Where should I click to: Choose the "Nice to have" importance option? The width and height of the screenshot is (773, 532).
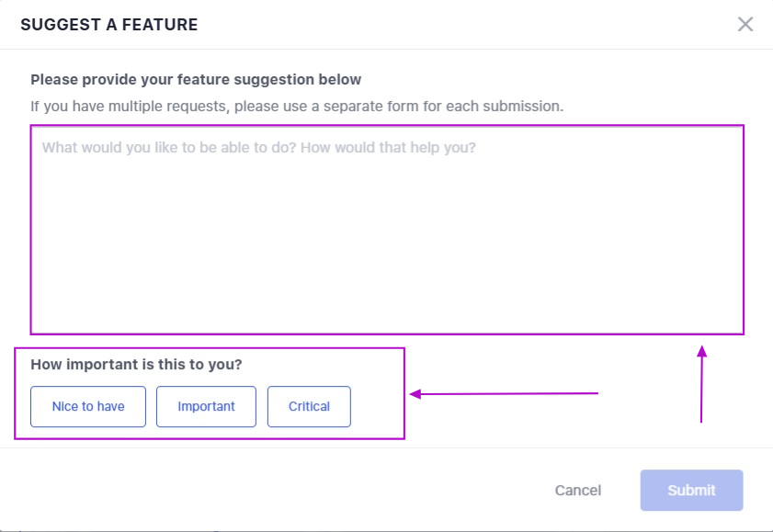(88, 407)
